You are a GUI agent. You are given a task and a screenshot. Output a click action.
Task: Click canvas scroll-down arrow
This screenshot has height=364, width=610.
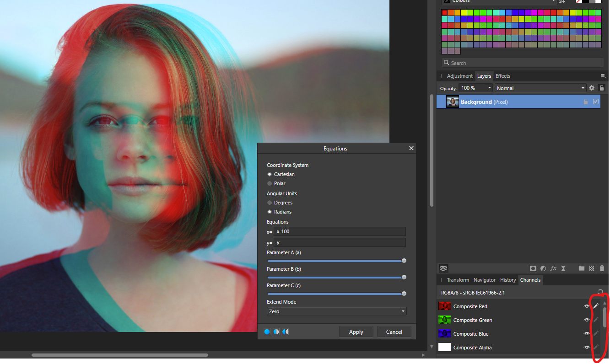click(x=432, y=347)
